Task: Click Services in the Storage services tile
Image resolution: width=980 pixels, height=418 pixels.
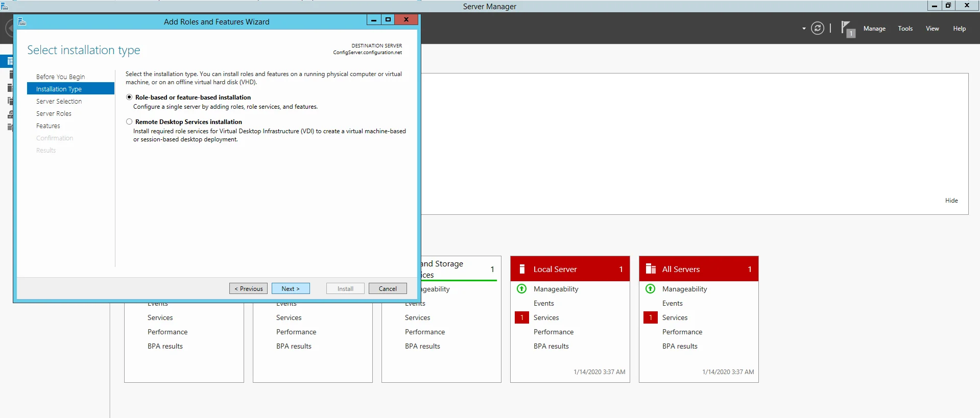Action: pyautogui.click(x=417, y=317)
